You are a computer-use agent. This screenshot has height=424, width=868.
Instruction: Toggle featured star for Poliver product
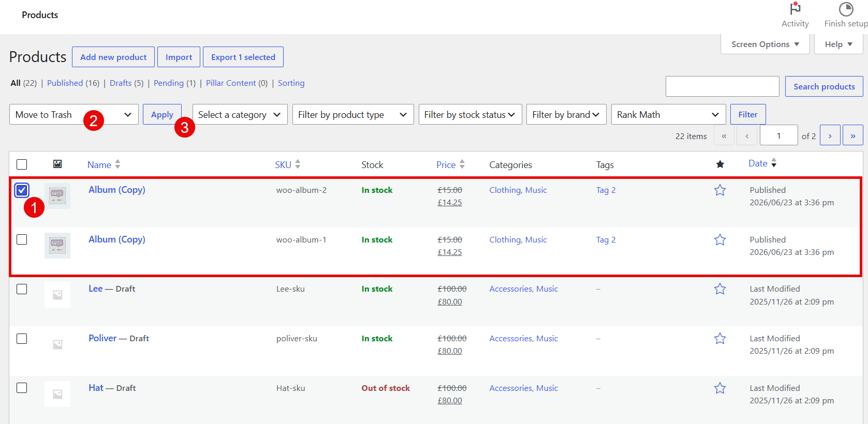720,339
